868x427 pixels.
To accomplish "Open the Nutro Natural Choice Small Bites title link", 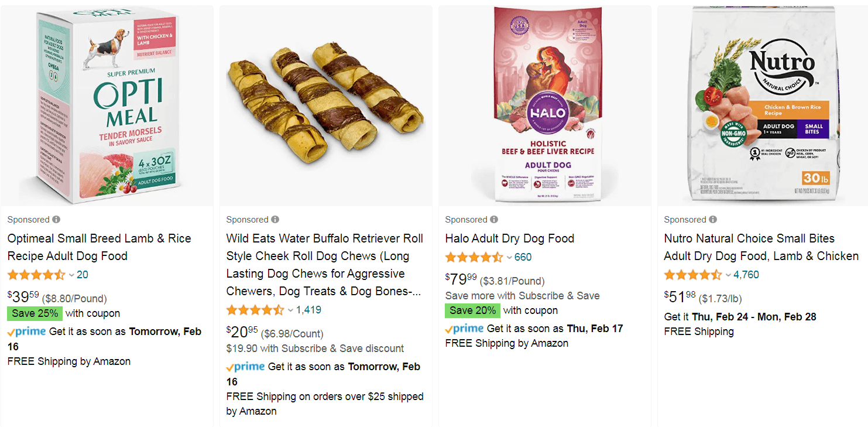I will 761,247.
